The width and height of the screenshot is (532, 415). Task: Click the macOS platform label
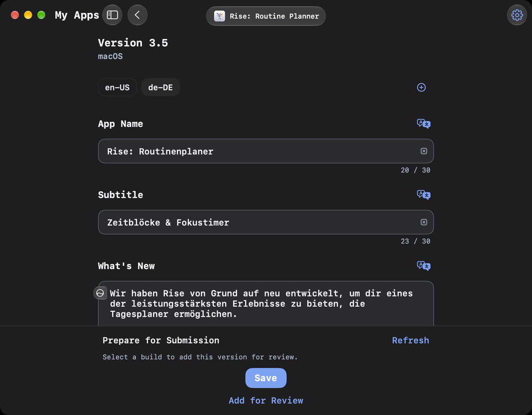110,57
